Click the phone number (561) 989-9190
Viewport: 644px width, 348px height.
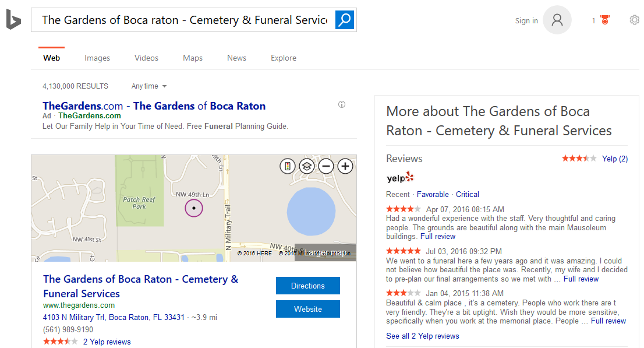click(x=68, y=329)
